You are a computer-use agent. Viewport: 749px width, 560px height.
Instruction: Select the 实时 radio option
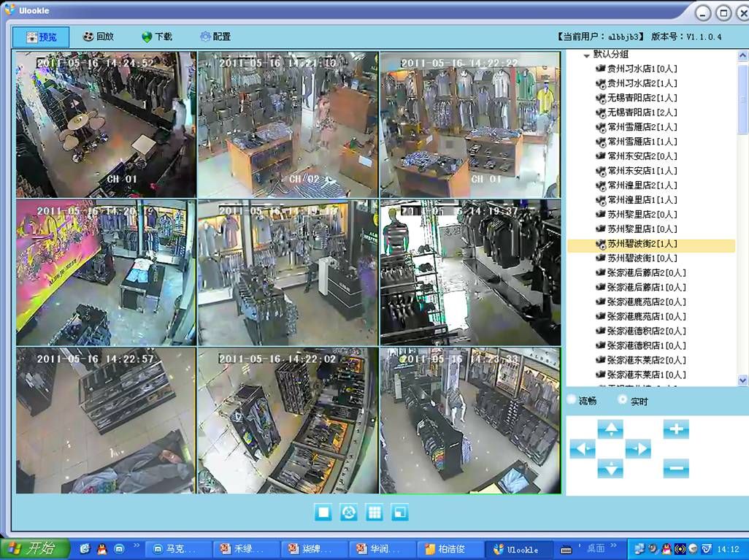point(623,400)
